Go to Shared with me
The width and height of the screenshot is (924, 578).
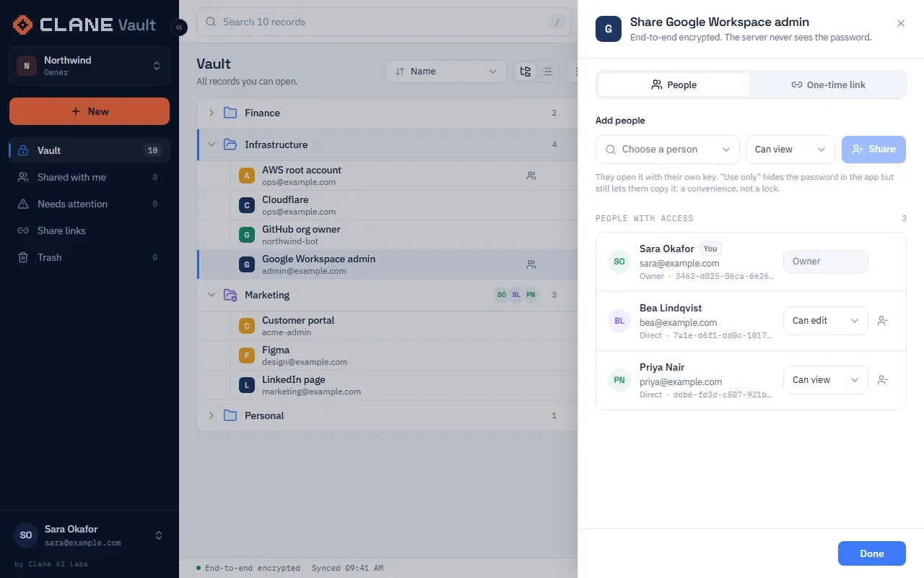[90, 177]
